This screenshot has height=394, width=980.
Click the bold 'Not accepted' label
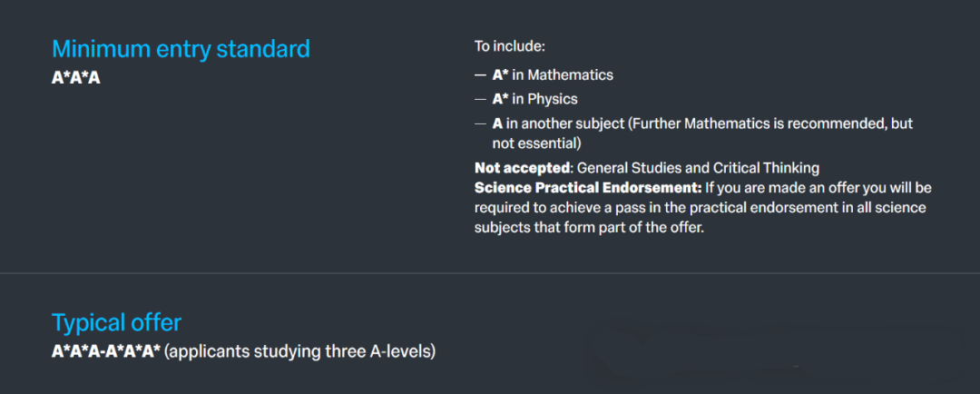tap(522, 168)
